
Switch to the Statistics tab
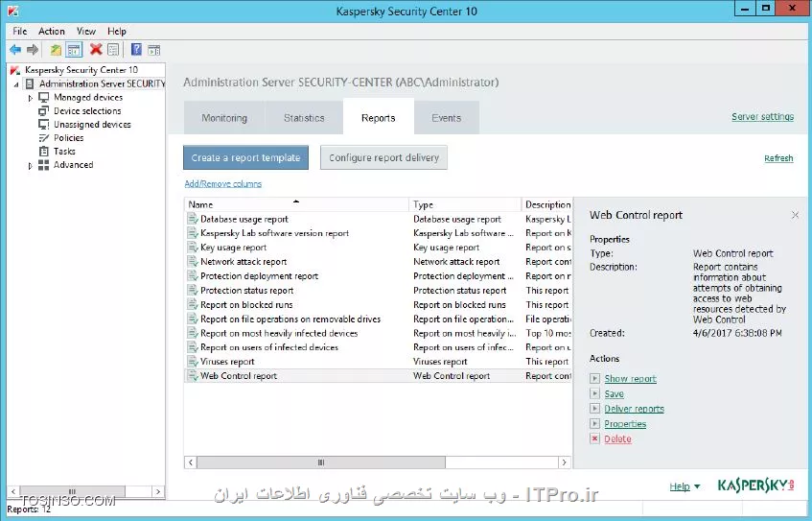click(304, 118)
